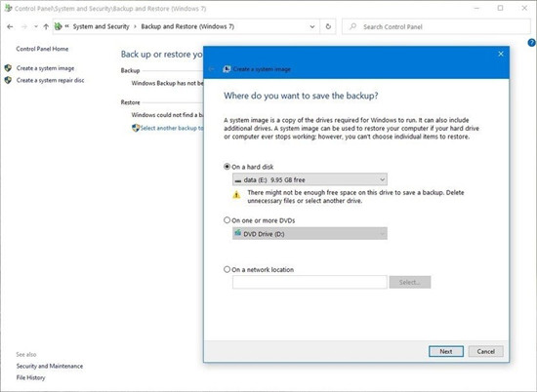Open File History link

[31, 377]
